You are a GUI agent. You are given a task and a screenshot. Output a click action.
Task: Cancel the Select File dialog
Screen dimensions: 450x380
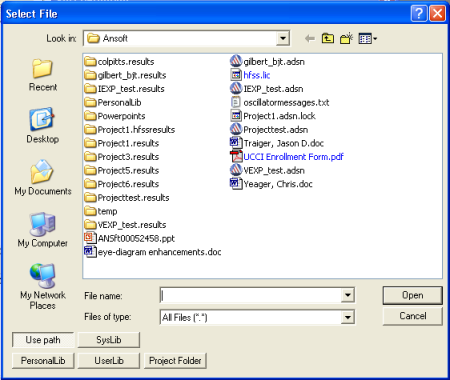(x=413, y=316)
